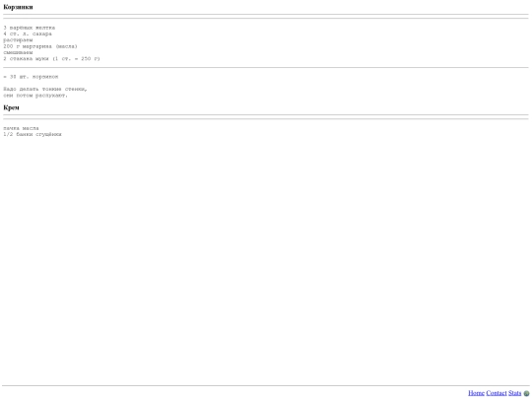The height and width of the screenshot is (399, 532).
Task: Click the round globe icon beside Stats
Action: pyautogui.click(x=526, y=393)
